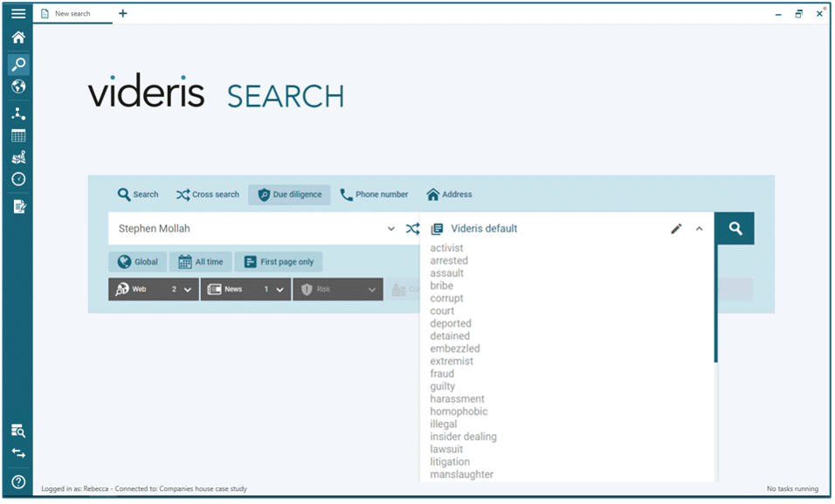Click the 'Logged in as: Rebecca' status text
The height and width of the screenshot is (504, 835).
tap(75, 488)
